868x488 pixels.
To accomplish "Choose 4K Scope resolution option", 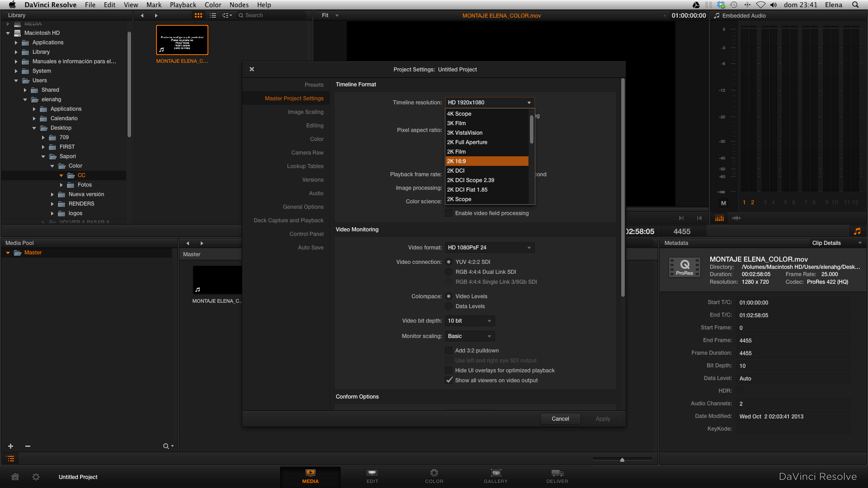I will pos(487,114).
